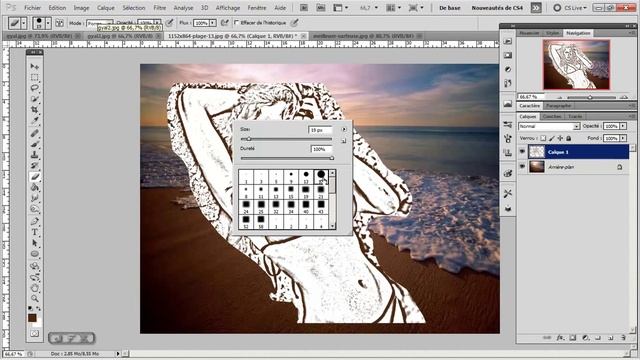This screenshot has height=360, width=640.
Task: Select the Clone Stamp tool
Action: 35,155
